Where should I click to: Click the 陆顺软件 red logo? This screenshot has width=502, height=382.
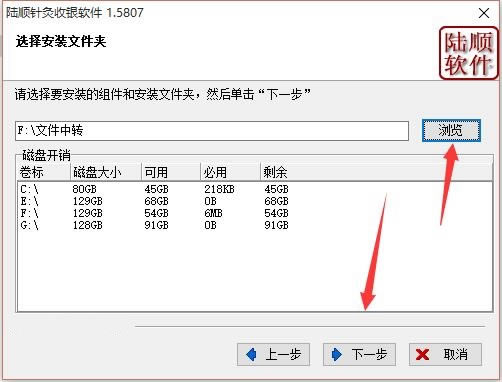468,53
